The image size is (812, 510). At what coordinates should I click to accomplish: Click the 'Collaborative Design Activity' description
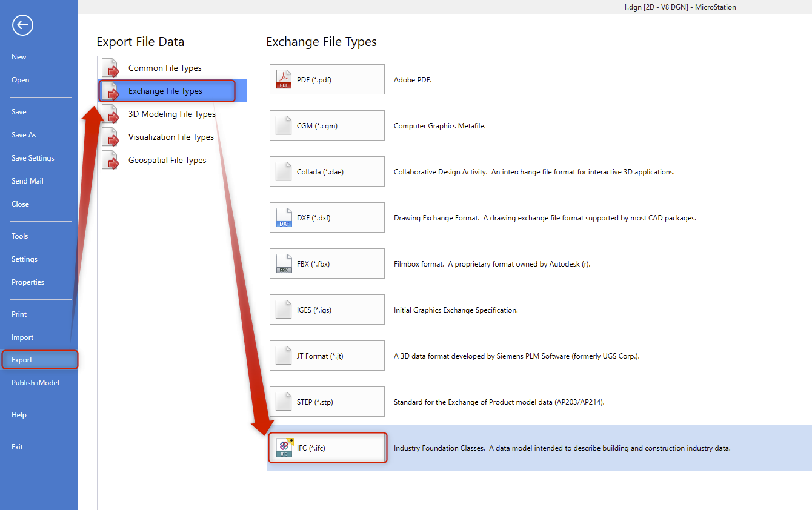click(534, 172)
